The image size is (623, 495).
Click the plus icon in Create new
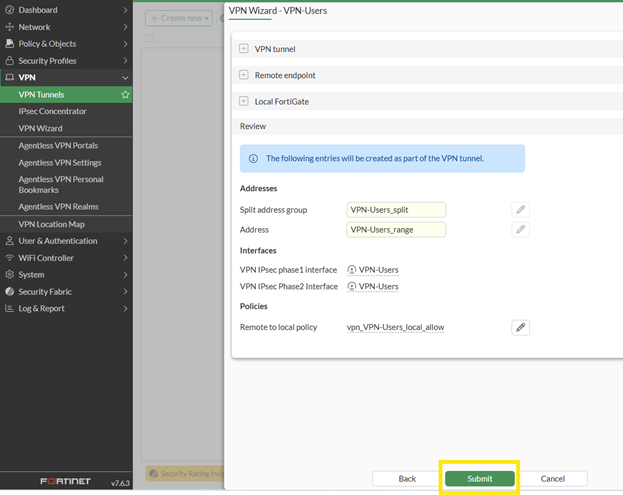154,18
